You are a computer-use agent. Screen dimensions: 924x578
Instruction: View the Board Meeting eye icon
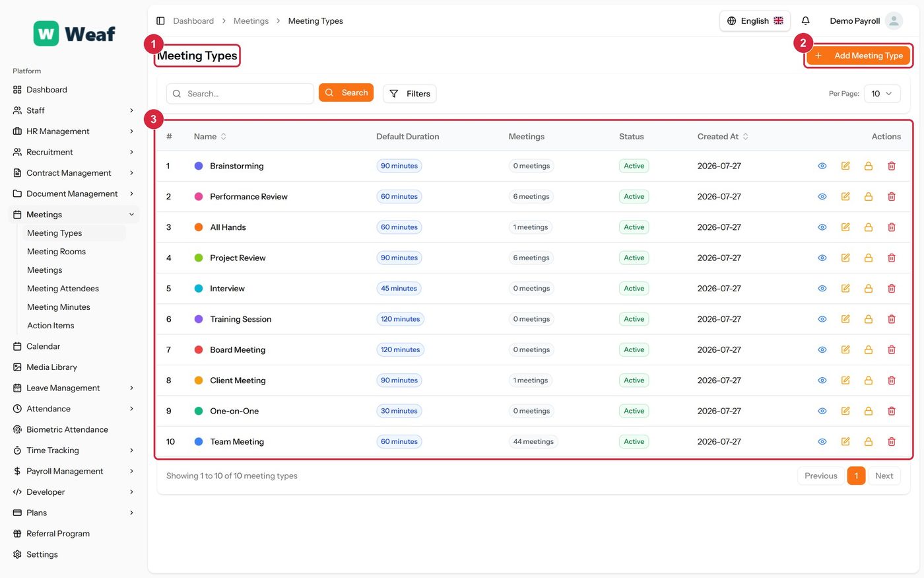coord(822,350)
